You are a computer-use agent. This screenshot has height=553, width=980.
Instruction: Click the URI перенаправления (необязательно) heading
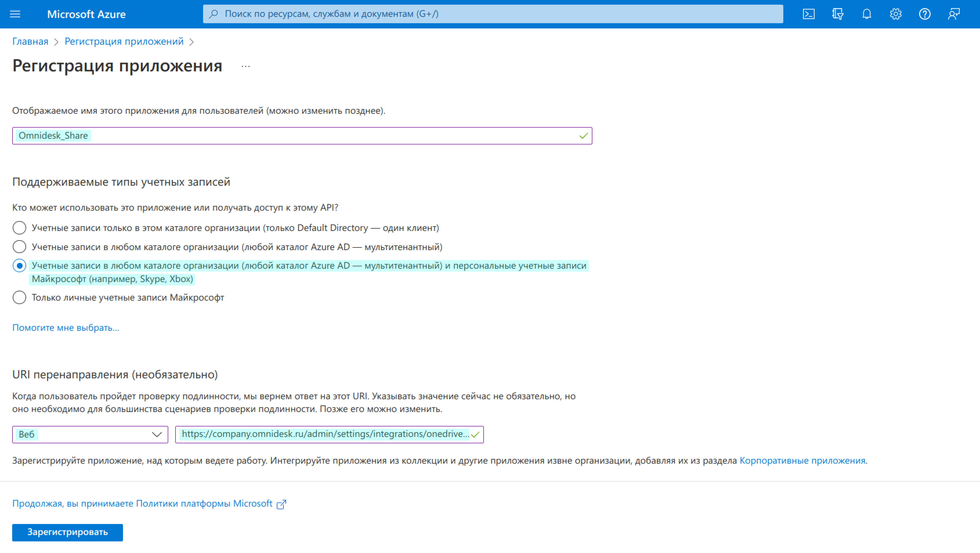115,375
